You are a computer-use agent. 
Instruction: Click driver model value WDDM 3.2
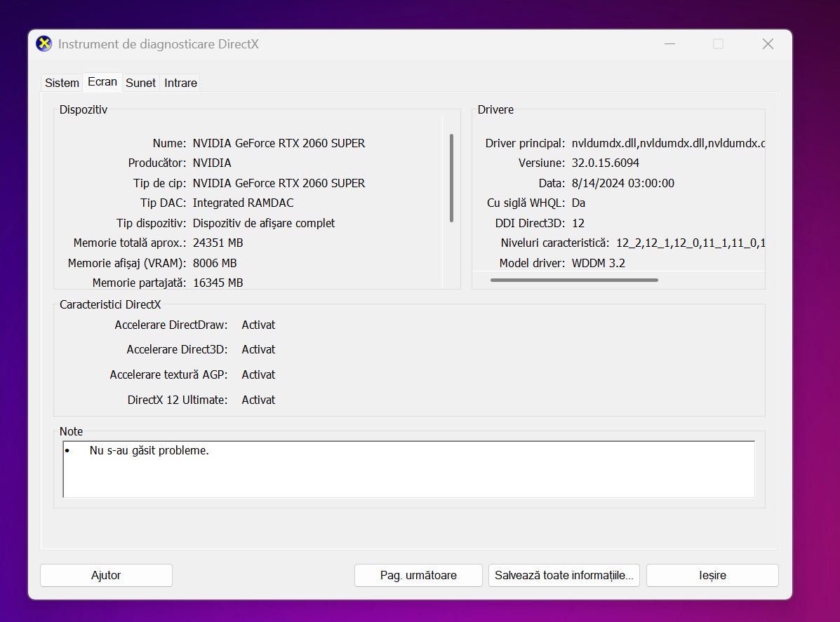coord(599,264)
